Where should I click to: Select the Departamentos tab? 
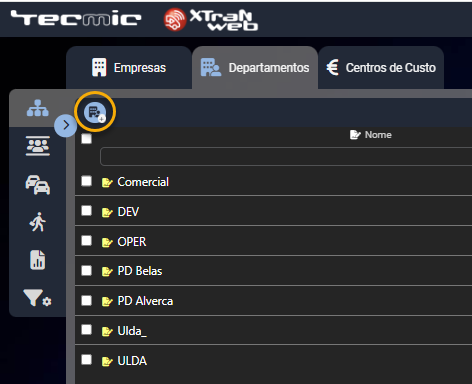pyautogui.click(x=255, y=68)
